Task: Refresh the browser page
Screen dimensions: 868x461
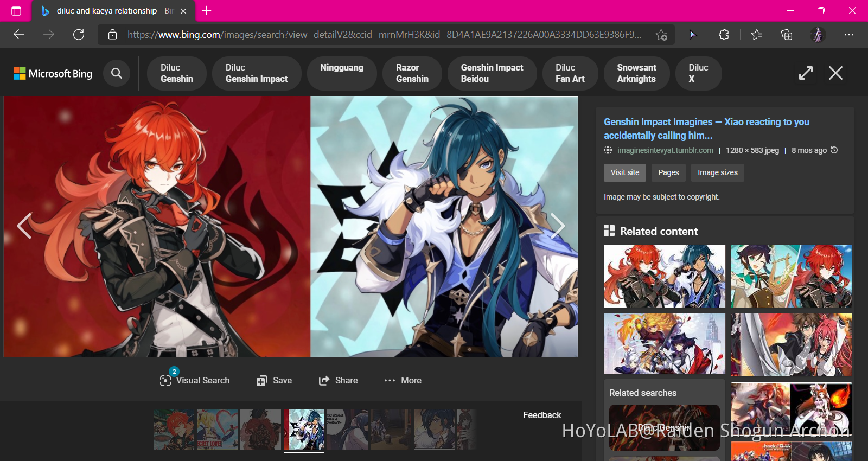Action: coord(79,35)
